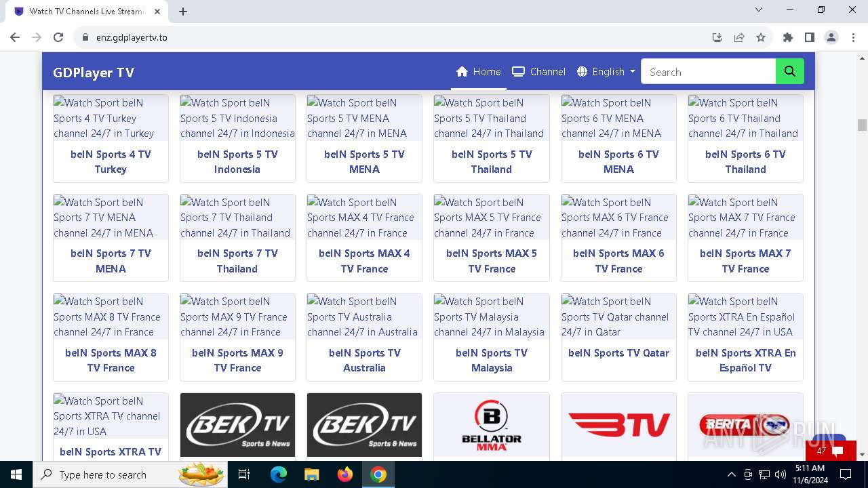This screenshot has height=488, width=868.
Task: Click Windows taskbar search box
Action: pyautogui.click(x=132, y=474)
